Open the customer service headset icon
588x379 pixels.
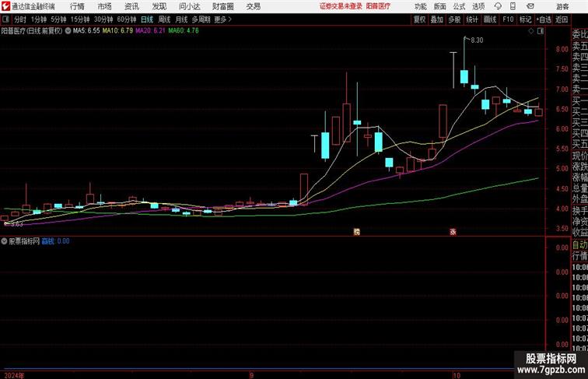pos(498,6)
